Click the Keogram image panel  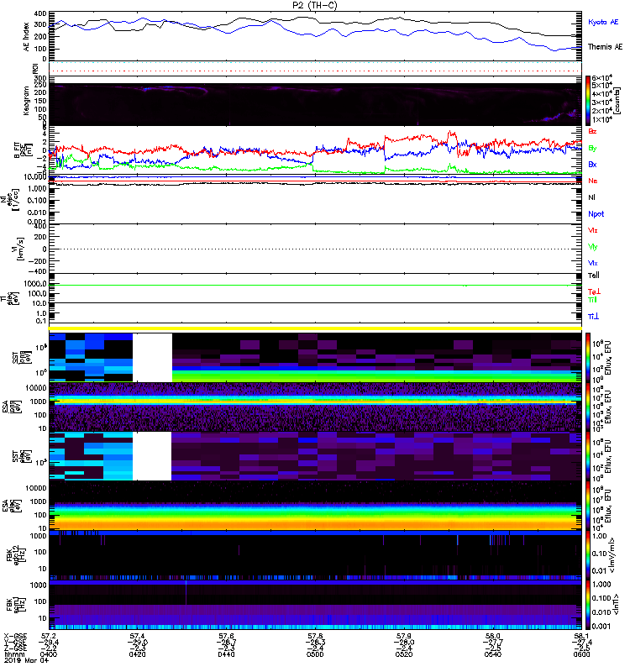pos(315,104)
